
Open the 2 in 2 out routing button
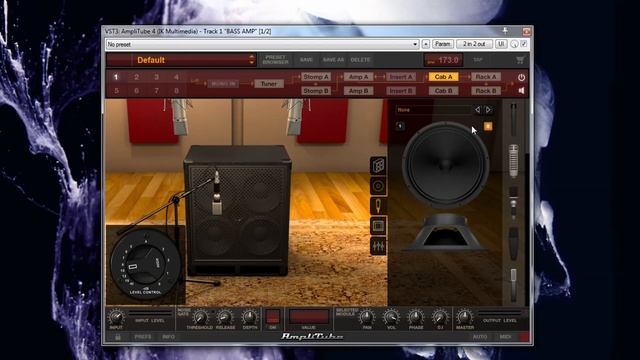click(x=474, y=44)
